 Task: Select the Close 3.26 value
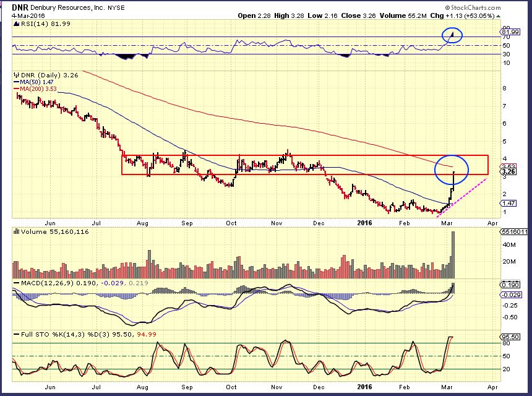click(359, 15)
